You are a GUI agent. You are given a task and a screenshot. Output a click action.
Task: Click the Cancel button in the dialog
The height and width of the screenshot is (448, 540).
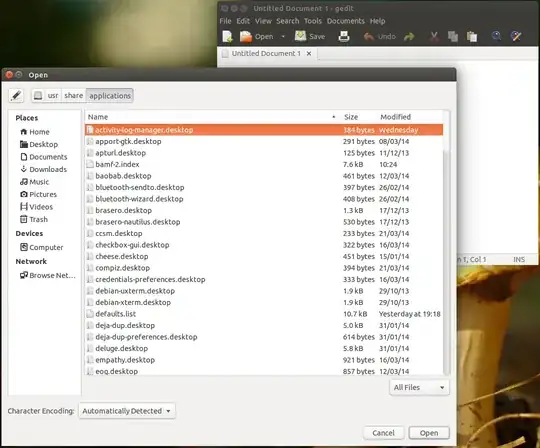383,433
